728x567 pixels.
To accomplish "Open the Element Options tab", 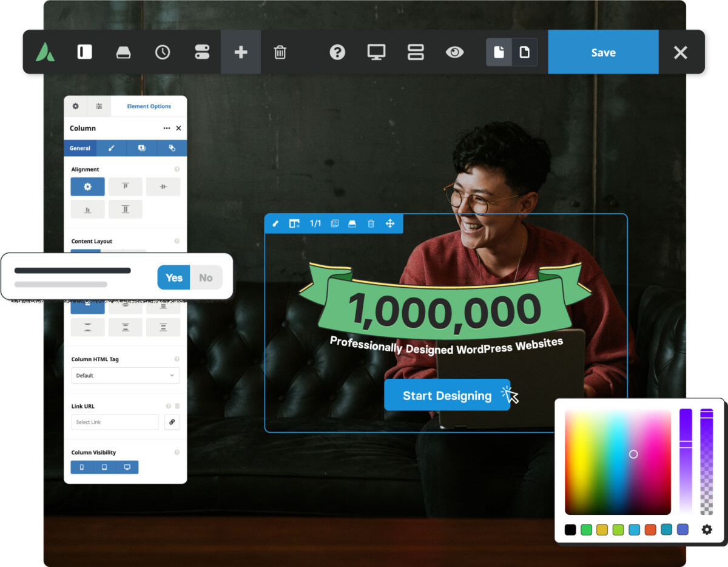I will (x=149, y=106).
